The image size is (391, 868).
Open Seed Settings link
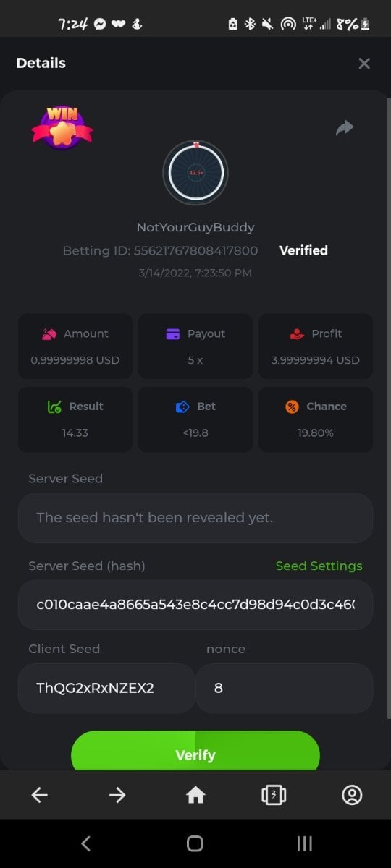[x=319, y=566]
